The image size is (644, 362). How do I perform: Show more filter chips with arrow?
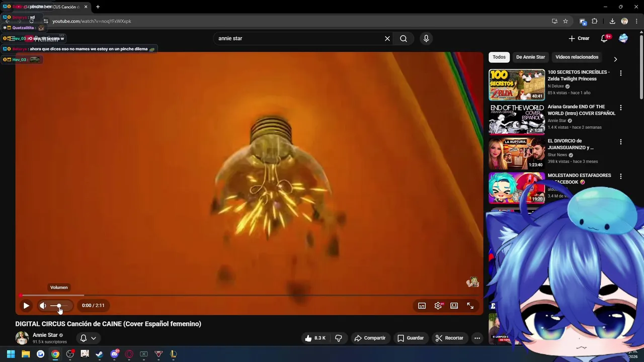pyautogui.click(x=615, y=59)
